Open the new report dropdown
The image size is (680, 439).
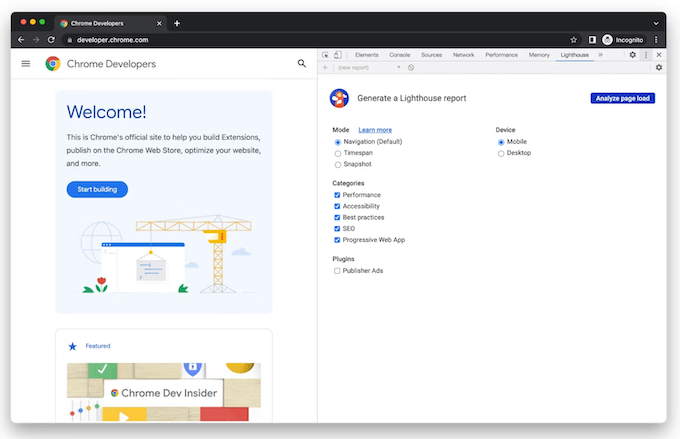(368, 67)
